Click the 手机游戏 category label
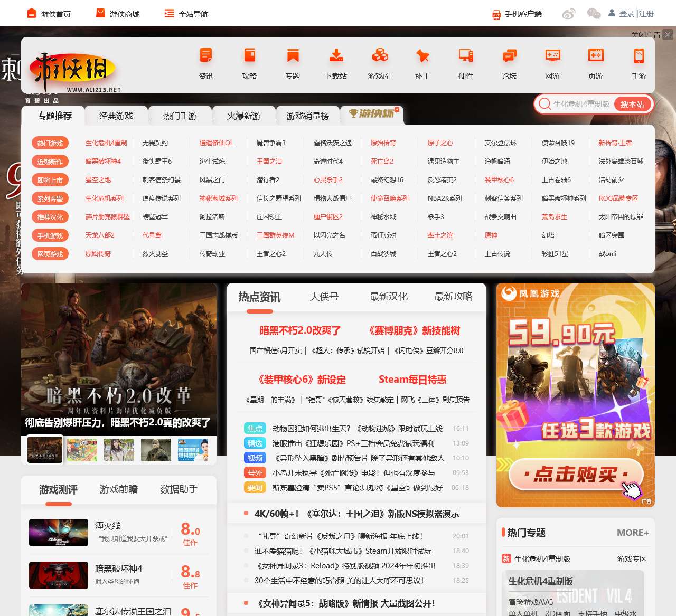Image resolution: width=676 pixels, height=616 pixels. [x=50, y=235]
